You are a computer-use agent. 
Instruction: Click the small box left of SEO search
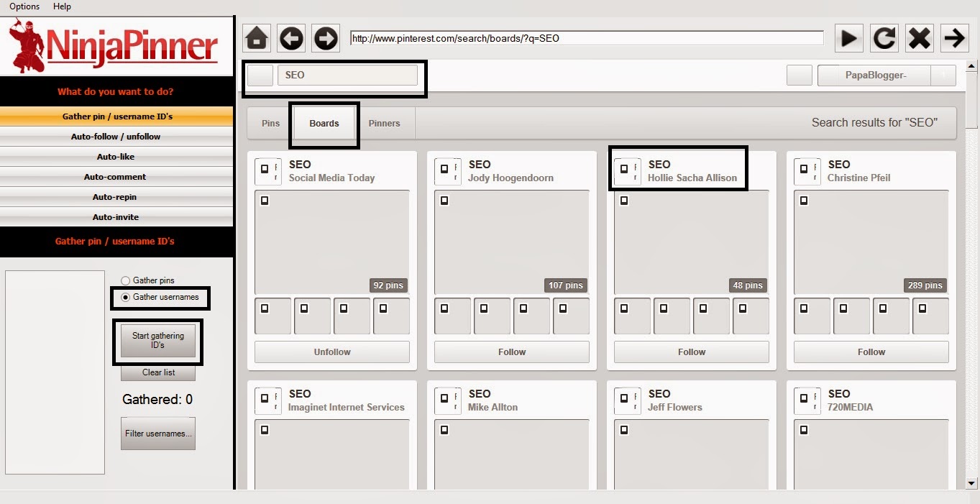pyautogui.click(x=260, y=75)
